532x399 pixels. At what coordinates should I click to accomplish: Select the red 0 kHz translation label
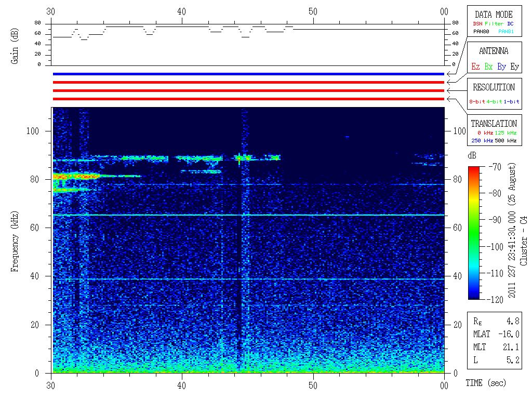(x=485, y=132)
